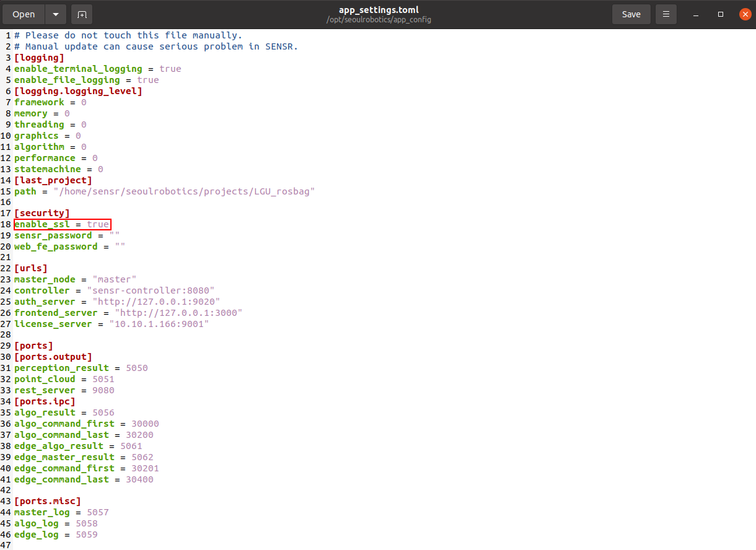The image size is (756, 550).
Task: Click the algo_log = 5058 line
Action: [56, 523]
